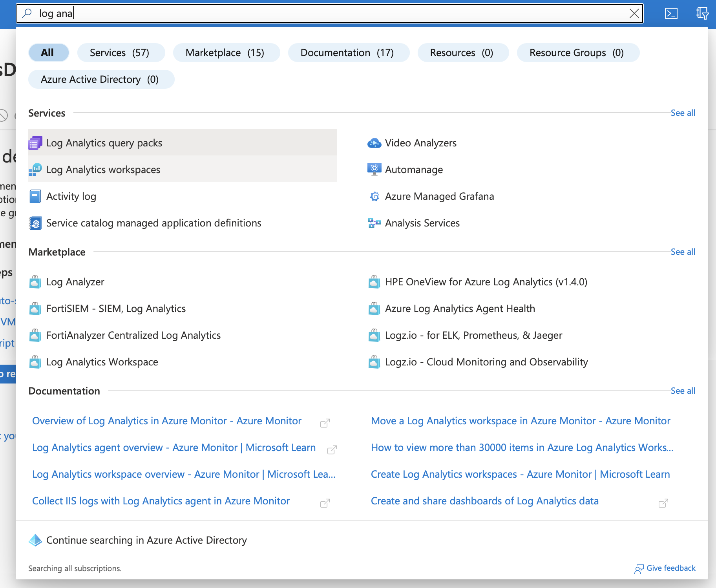Viewport: 716px width, 588px height.
Task: Click the Log Analyzer marketplace bag icon
Action: pyautogui.click(x=35, y=282)
